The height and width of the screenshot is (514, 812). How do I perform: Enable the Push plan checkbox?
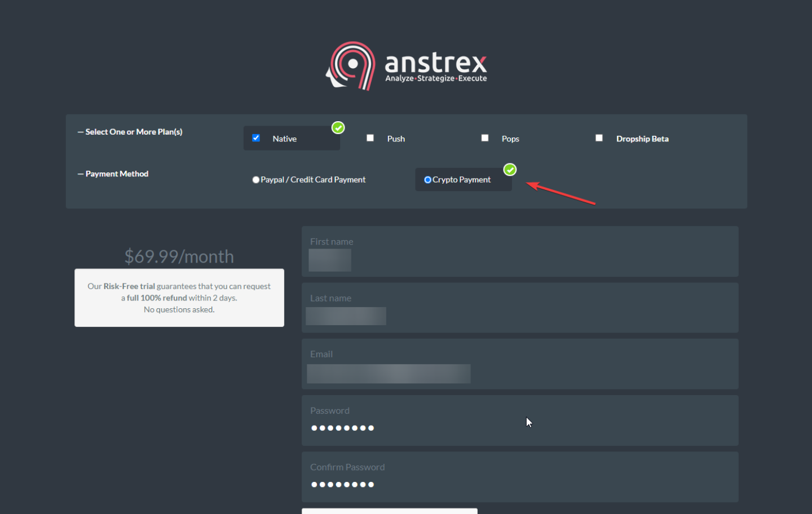[x=370, y=138]
